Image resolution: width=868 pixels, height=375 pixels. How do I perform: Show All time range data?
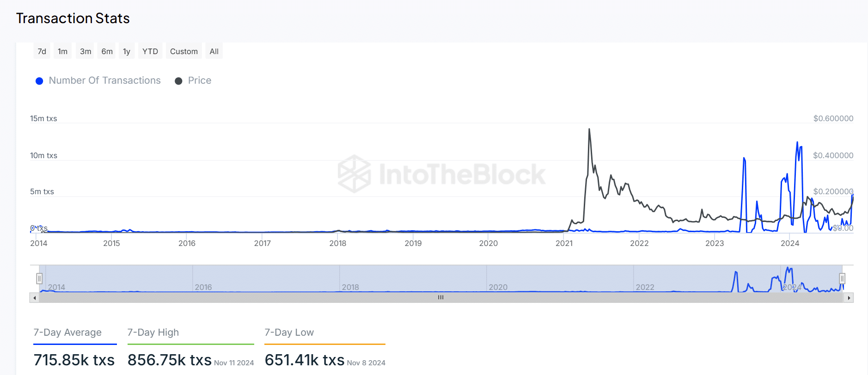click(x=214, y=51)
